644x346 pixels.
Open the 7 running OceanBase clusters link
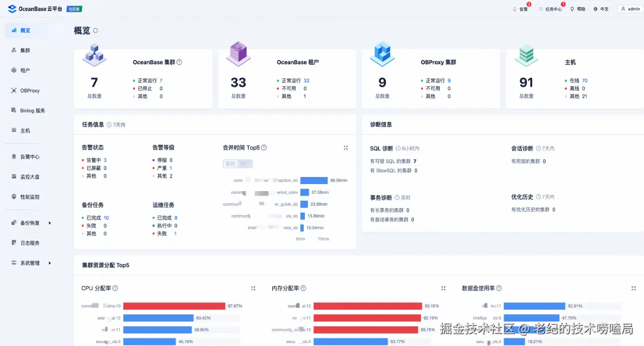161,80
